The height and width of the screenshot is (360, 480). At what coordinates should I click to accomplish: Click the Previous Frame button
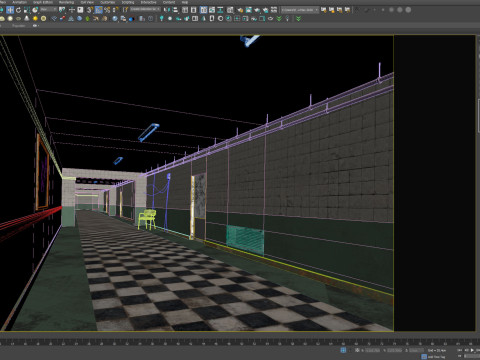467,350
